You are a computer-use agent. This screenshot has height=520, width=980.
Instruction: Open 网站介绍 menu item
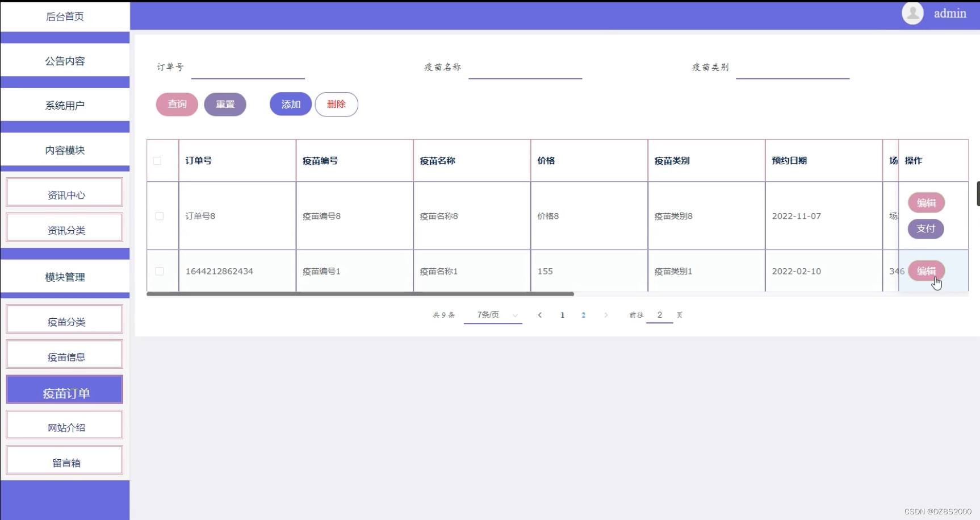[65, 425]
